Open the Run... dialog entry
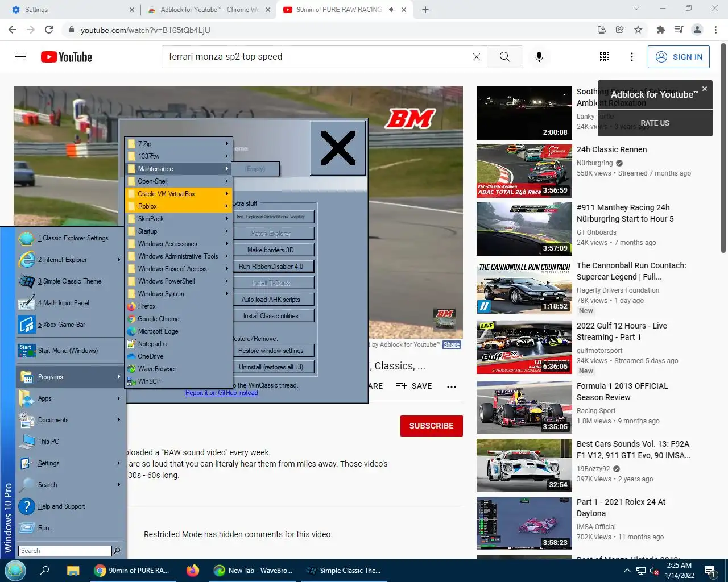This screenshot has height=582, width=728. point(70,528)
